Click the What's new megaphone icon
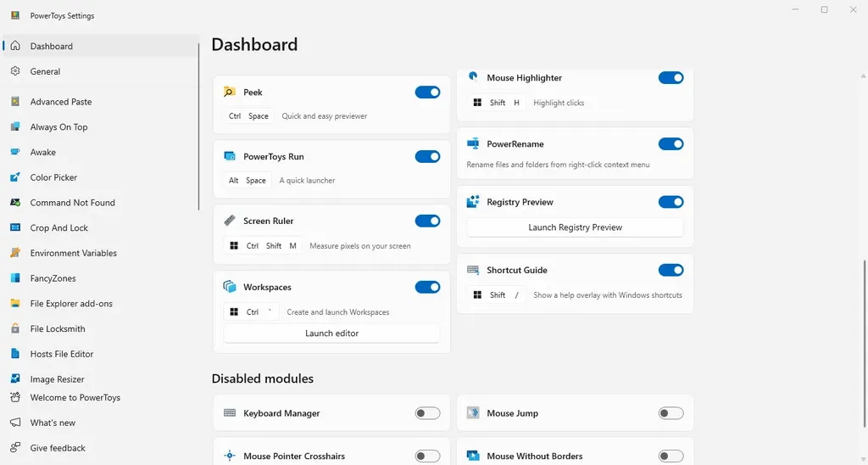The image size is (868, 465). coord(15,423)
